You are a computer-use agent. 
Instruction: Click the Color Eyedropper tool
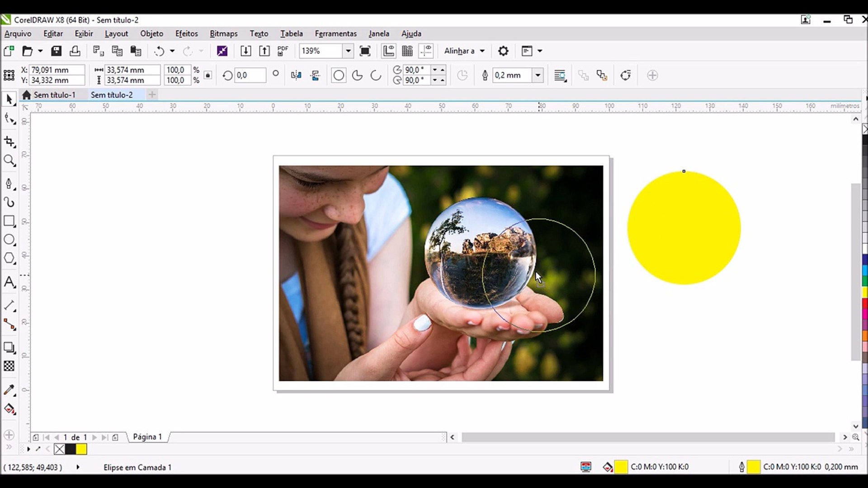point(9,390)
